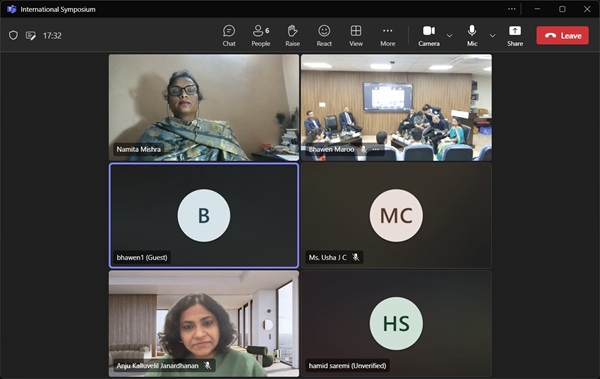Expand the Mic options dropdown arrow

[x=492, y=36]
